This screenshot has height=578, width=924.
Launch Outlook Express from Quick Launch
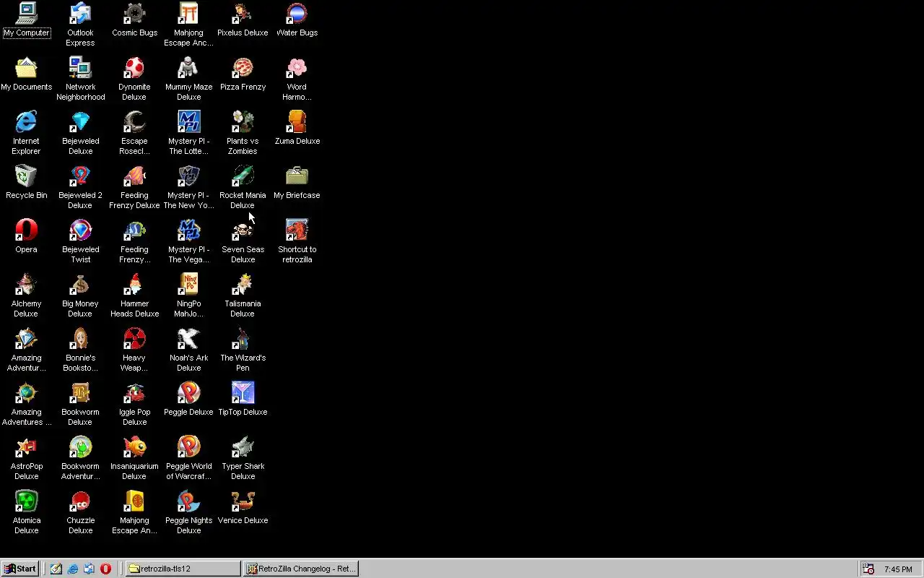(x=89, y=569)
